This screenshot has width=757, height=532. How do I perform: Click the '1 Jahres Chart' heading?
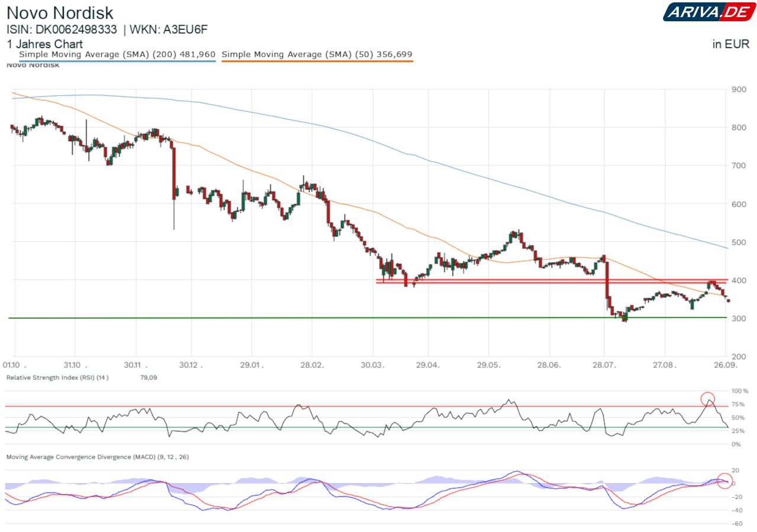tap(45, 44)
